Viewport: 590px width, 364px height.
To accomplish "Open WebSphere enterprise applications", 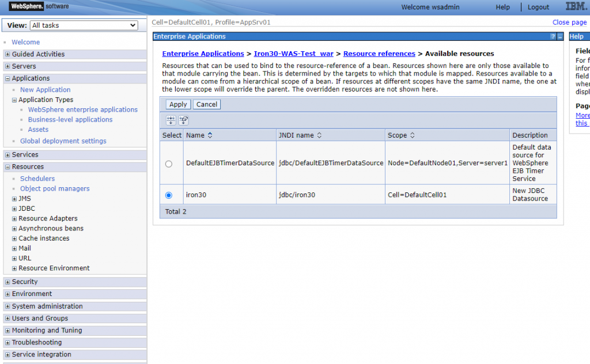I will click(x=83, y=110).
